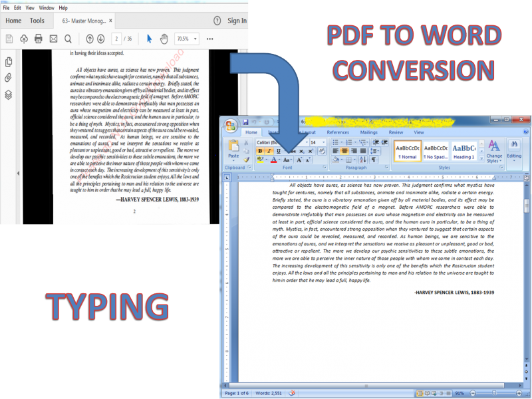This screenshot has height=399, width=532.
Task: Click the zoom in plus button
Action: point(519,393)
